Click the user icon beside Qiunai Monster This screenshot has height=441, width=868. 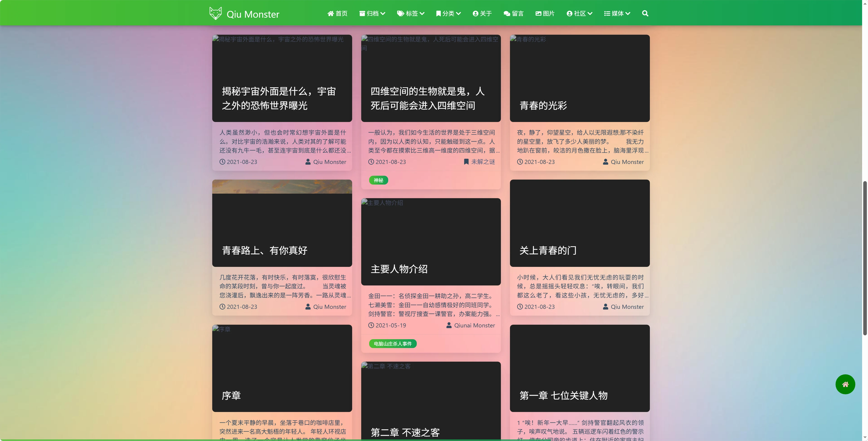tap(449, 325)
